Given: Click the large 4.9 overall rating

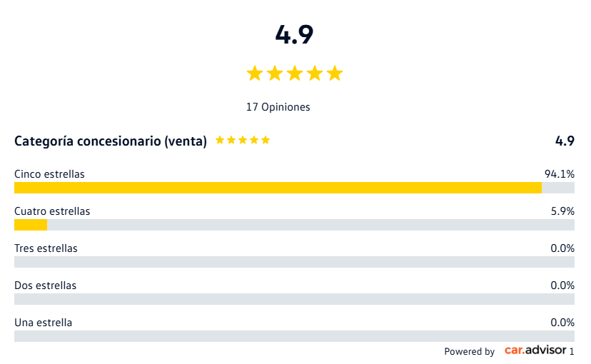Looking at the screenshot, I should (294, 35).
